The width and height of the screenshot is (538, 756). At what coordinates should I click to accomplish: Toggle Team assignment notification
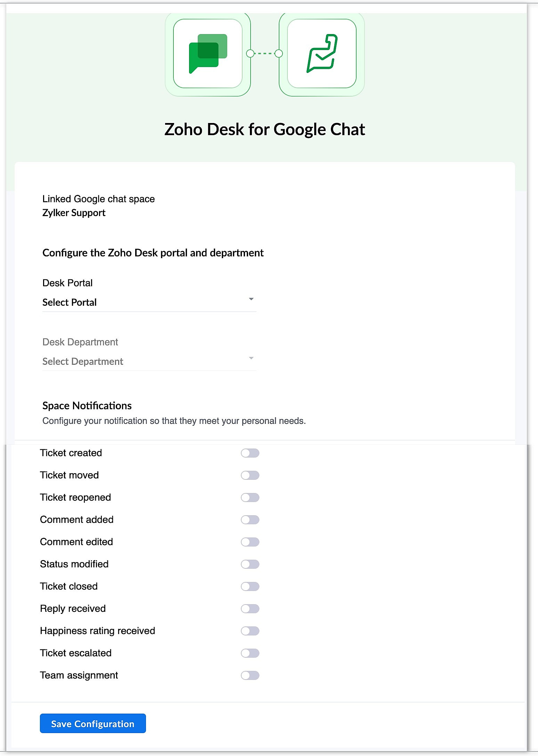coord(250,675)
